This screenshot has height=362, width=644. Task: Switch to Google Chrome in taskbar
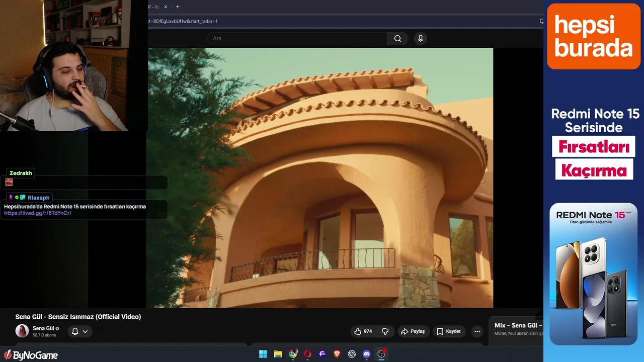click(293, 354)
